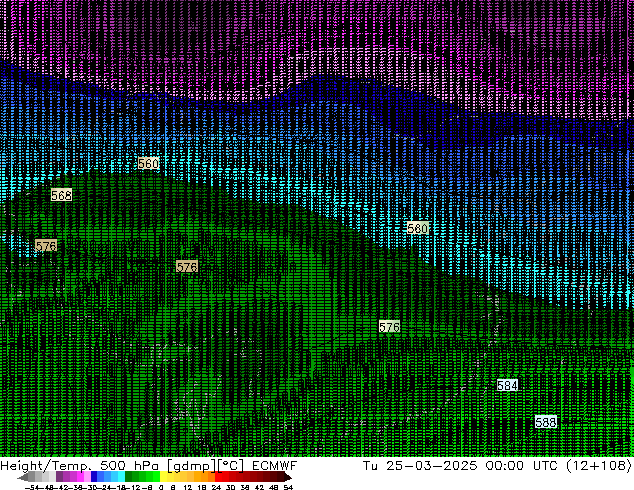The width and height of the screenshot is (634, 490).
Task: Click the ECMWF model name
Action: pos(275,466)
